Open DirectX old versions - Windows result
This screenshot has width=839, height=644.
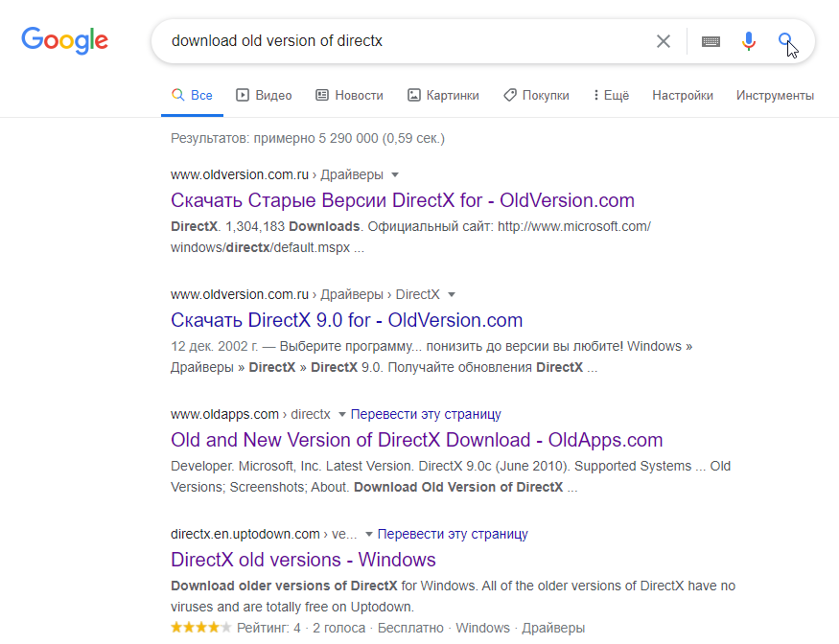[303, 560]
